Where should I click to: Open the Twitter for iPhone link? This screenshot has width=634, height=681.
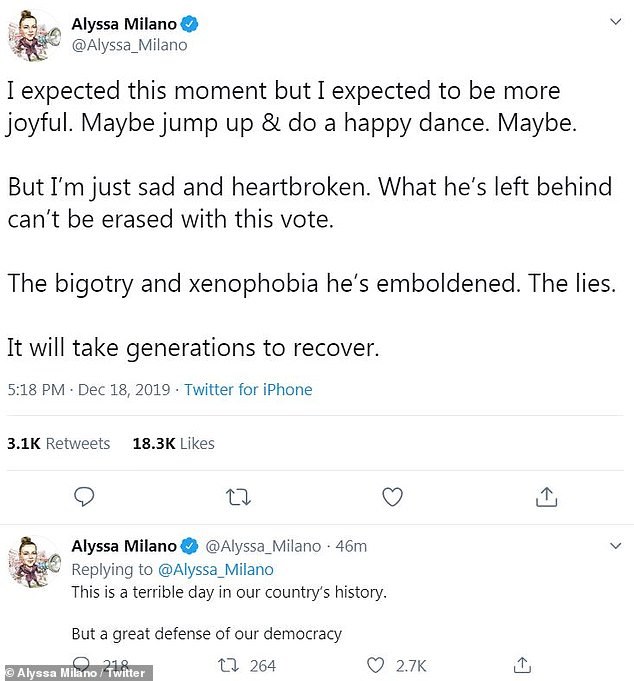[248, 390]
